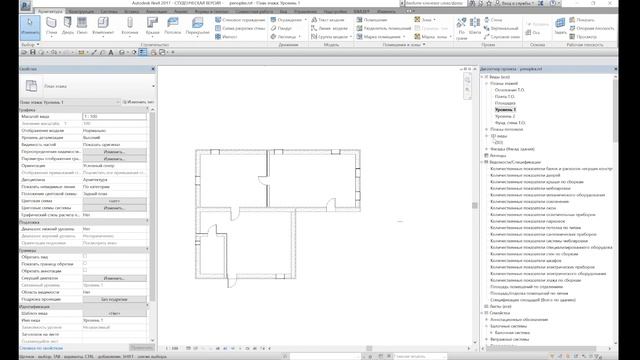Click the Model Line tool in Model panel
Viewport: 640px width, 360px height.
click(329, 28)
